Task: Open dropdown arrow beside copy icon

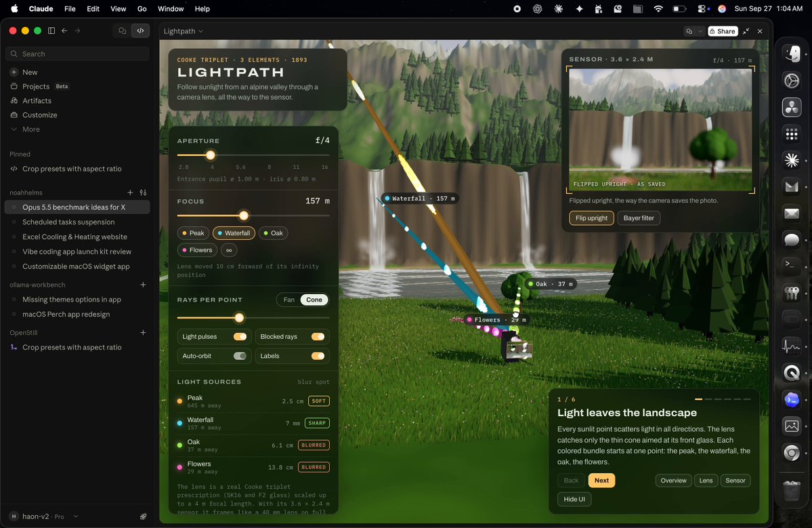Action: coord(700,31)
